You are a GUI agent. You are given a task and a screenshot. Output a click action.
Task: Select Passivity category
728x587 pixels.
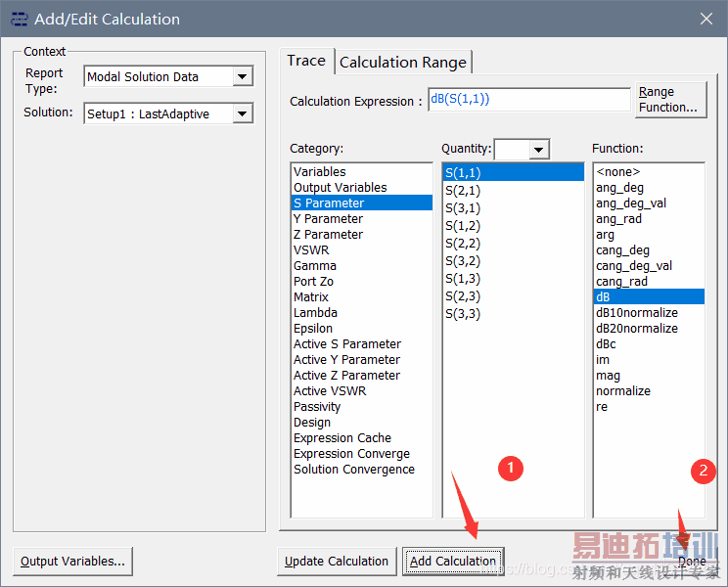pyautogui.click(x=362, y=407)
